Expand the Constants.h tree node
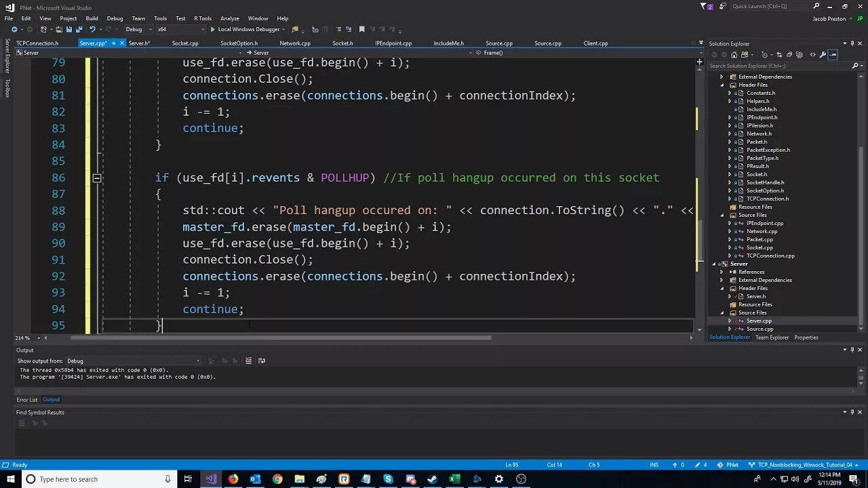Viewport: 868px width, 488px height. (730, 93)
